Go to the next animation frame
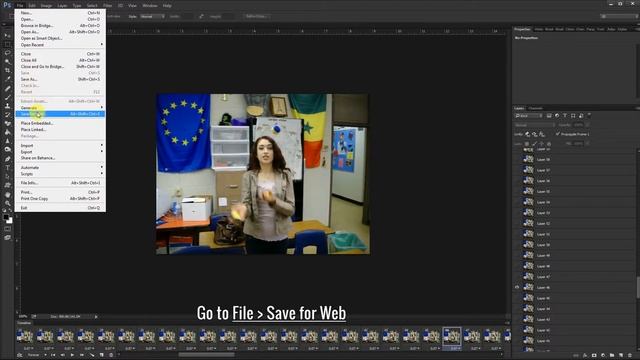Image resolution: width=640 pixels, height=360 pixels. (x=82, y=355)
